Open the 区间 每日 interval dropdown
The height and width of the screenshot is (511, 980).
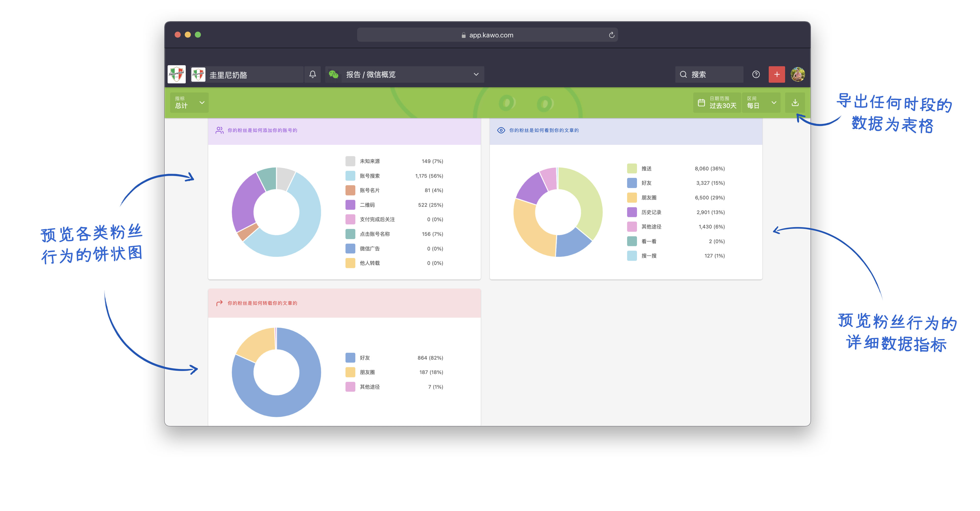pos(761,102)
